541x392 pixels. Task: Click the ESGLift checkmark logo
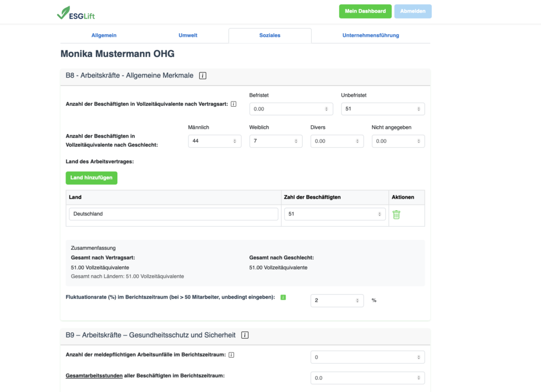(64, 12)
